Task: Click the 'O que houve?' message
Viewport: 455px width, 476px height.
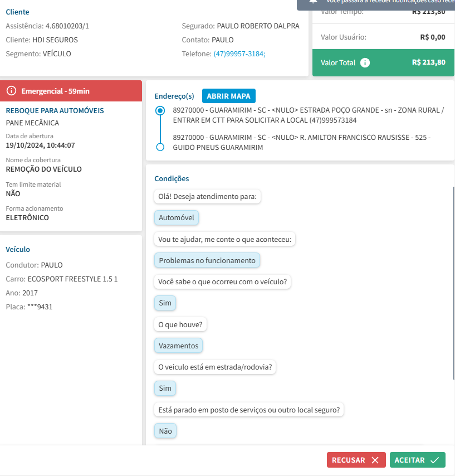Action: [x=180, y=324]
